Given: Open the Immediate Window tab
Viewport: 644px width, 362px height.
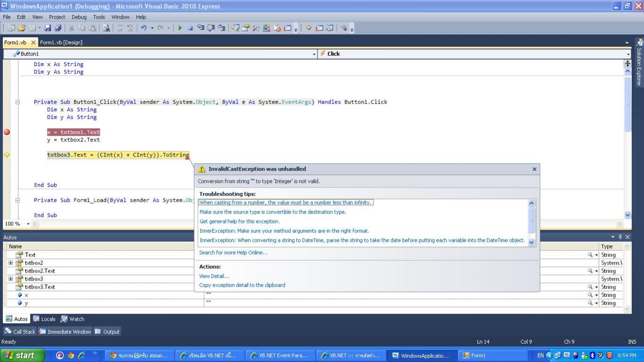Looking at the screenshot, I should [65, 332].
